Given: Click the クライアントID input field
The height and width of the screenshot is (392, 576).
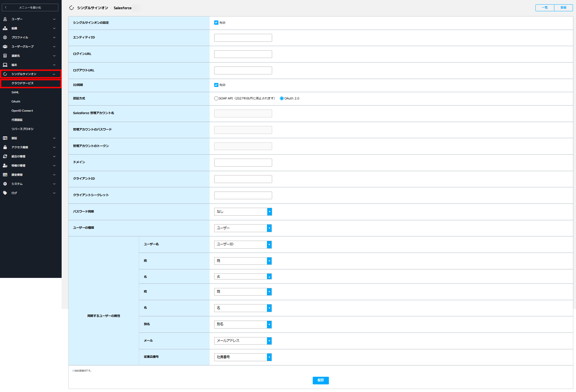Looking at the screenshot, I should [243, 179].
